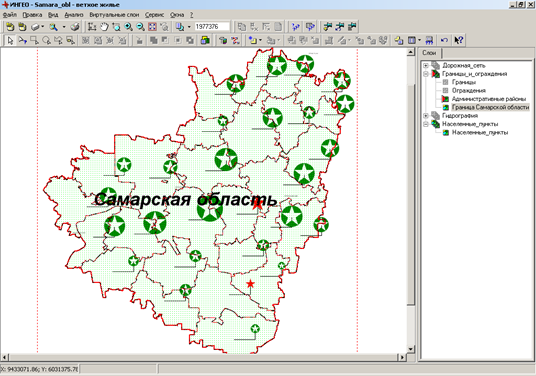
Task: Click the 3D cylinder layer icon
Action: tap(223, 40)
